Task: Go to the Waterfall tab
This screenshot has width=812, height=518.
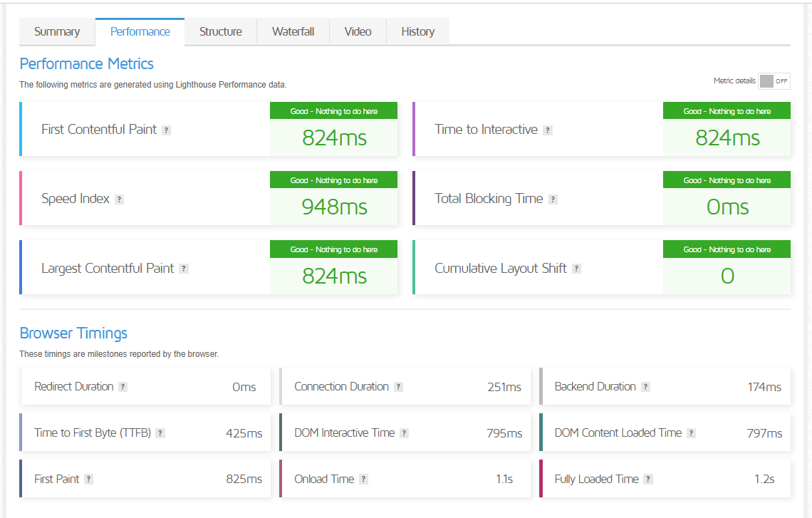Action: click(293, 31)
